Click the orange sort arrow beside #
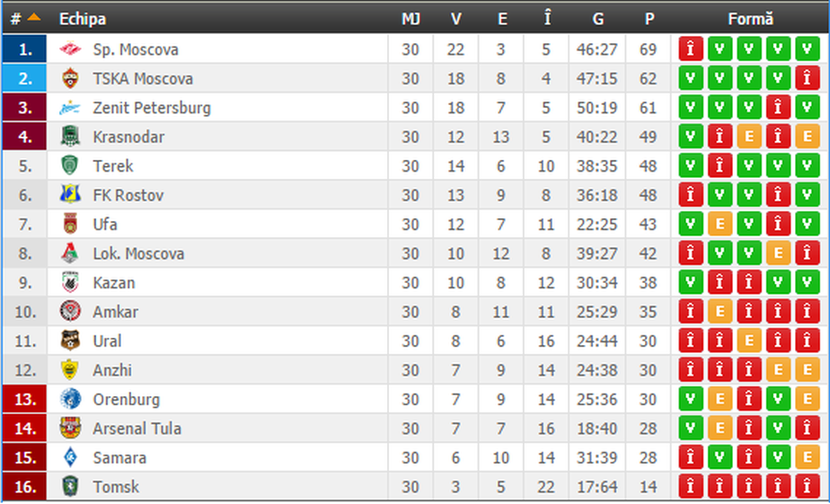 coord(34,17)
